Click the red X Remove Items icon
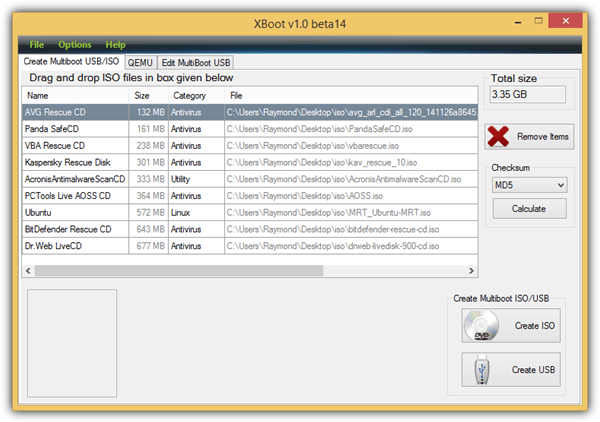This screenshot has width=600, height=422. pyautogui.click(x=498, y=136)
